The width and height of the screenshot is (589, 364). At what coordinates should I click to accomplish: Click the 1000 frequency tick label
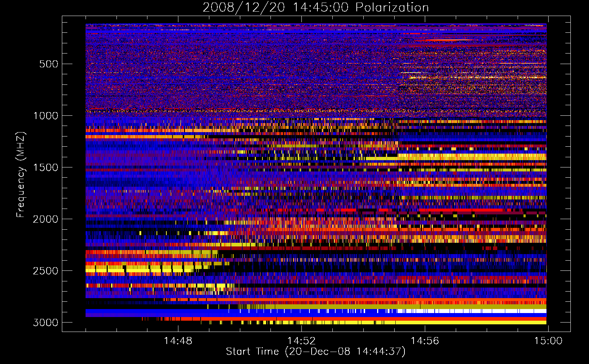click(46, 116)
